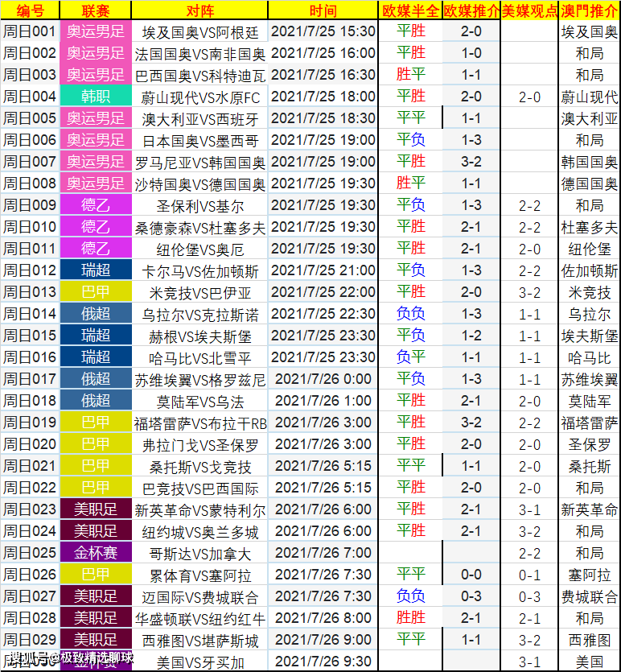Select match 卡尔马VS佐加顿斯
Image resolution: width=621 pixels, height=672 pixels.
[x=199, y=270]
